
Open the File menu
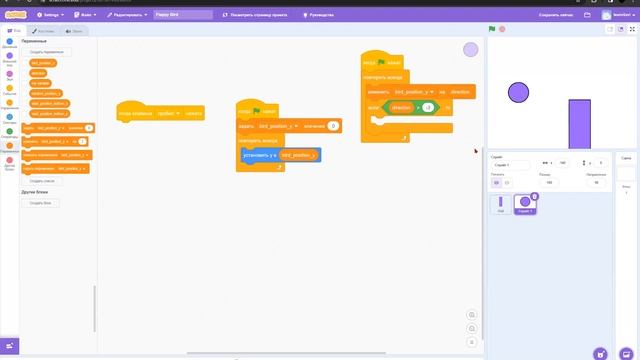point(85,15)
